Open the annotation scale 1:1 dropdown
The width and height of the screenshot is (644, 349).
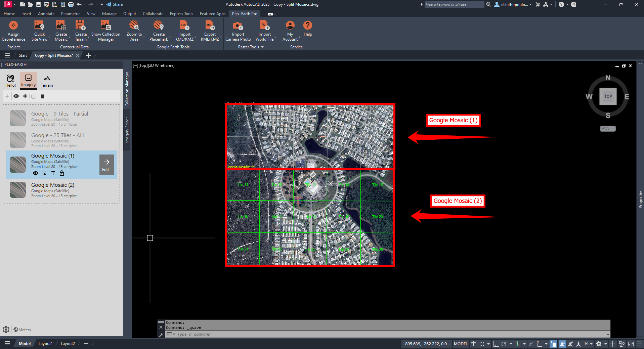(588, 344)
